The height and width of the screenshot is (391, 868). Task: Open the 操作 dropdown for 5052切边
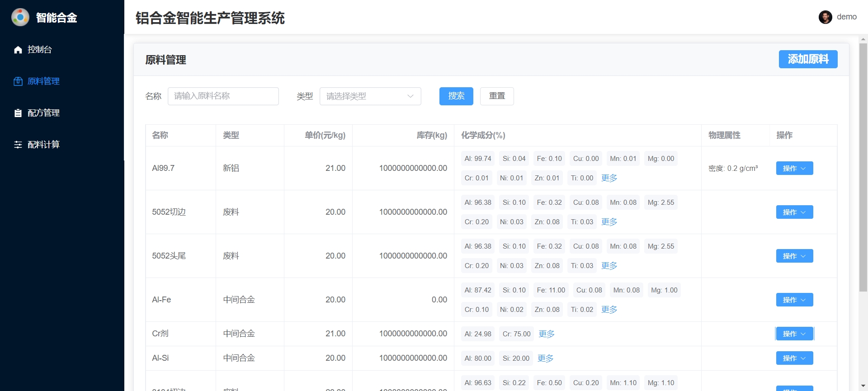tap(794, 212)
